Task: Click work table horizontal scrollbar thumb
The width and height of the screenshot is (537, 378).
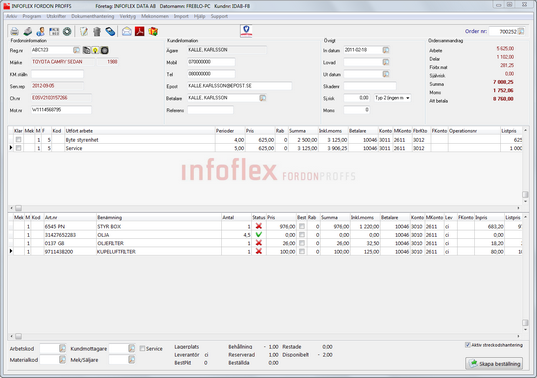Action: 18,208
